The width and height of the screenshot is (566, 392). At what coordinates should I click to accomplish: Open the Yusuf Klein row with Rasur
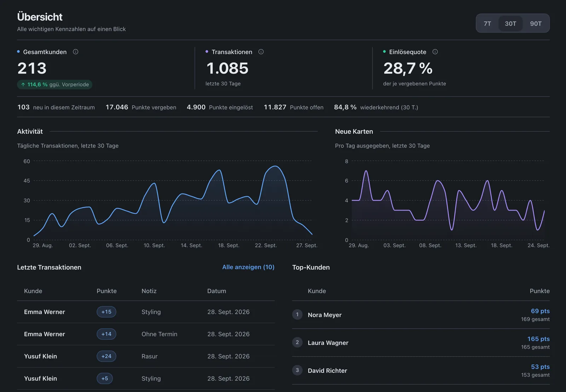pos(146,356)
